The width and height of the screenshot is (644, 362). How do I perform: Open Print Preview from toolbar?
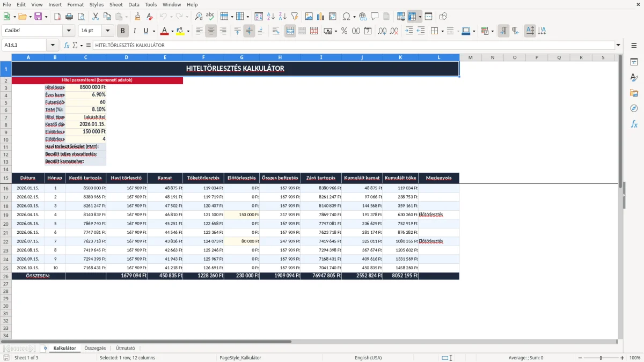coord(82,17)
